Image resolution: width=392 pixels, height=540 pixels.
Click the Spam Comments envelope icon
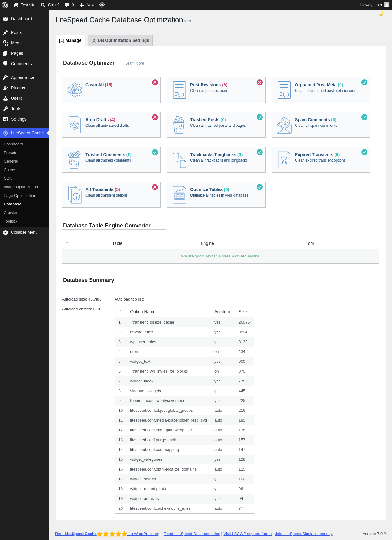[284, 125]
